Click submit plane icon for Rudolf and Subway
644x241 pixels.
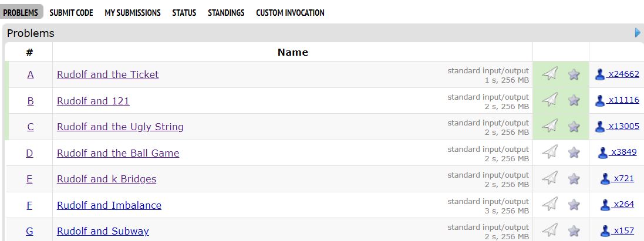point(550,230)
